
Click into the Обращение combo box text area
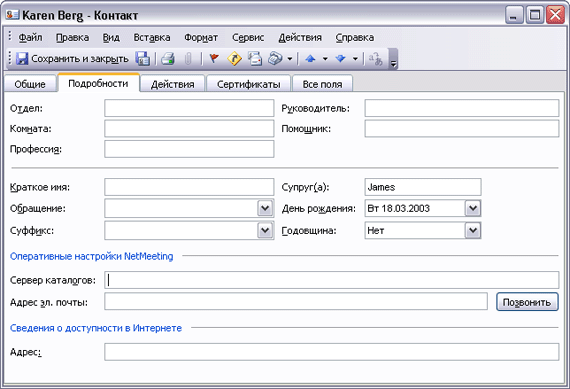181,208
